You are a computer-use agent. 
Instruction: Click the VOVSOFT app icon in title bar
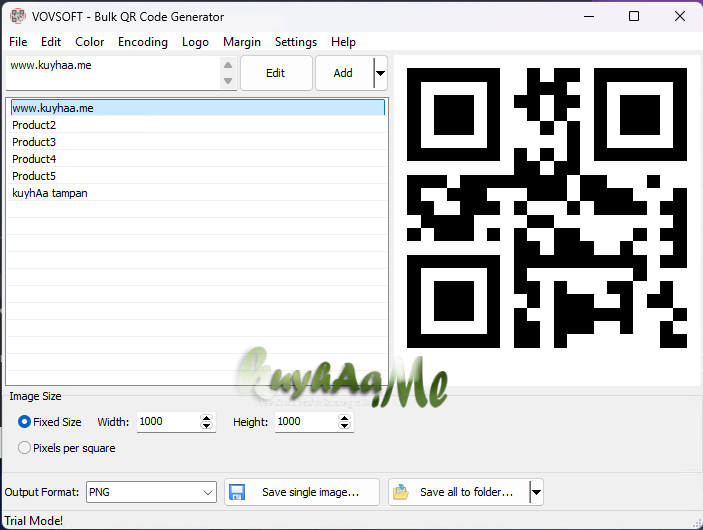(x=18, y=16)
